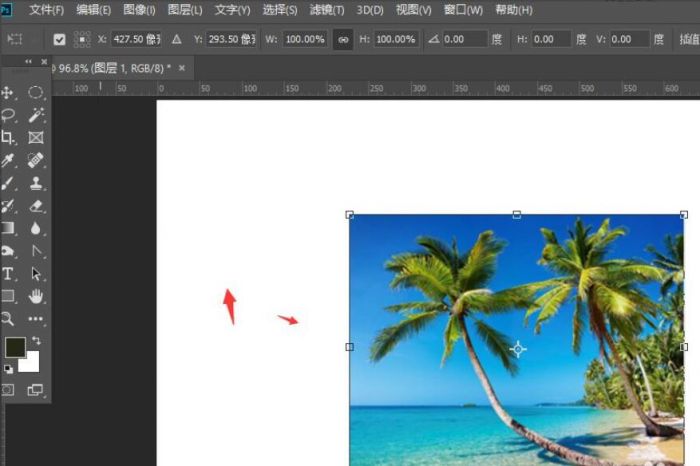Screen dimensions: 700x466
Task: Expand the three-dots edit toolbar menu
Action: pos(36,319)
